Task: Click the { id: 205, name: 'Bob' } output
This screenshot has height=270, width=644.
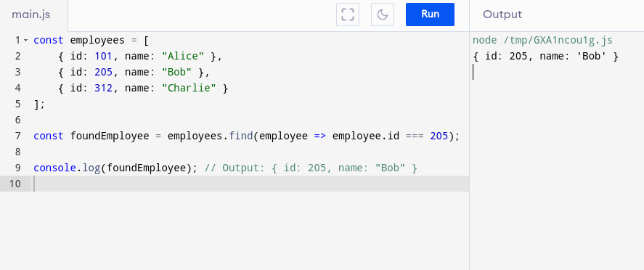Action: (545, 56)
